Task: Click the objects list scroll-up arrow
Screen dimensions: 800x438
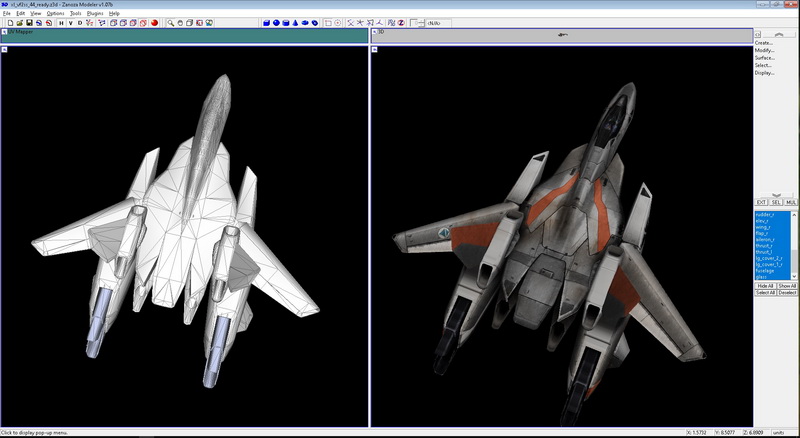Action: pos(794,215)
